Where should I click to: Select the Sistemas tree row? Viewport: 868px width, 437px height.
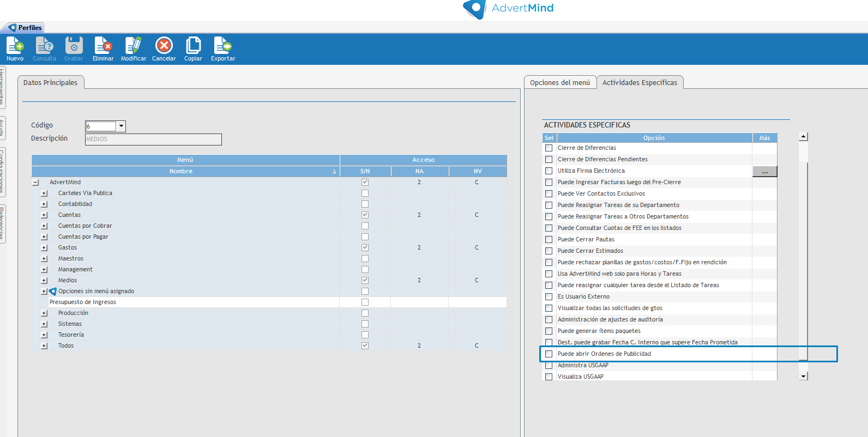coord(269,324)
